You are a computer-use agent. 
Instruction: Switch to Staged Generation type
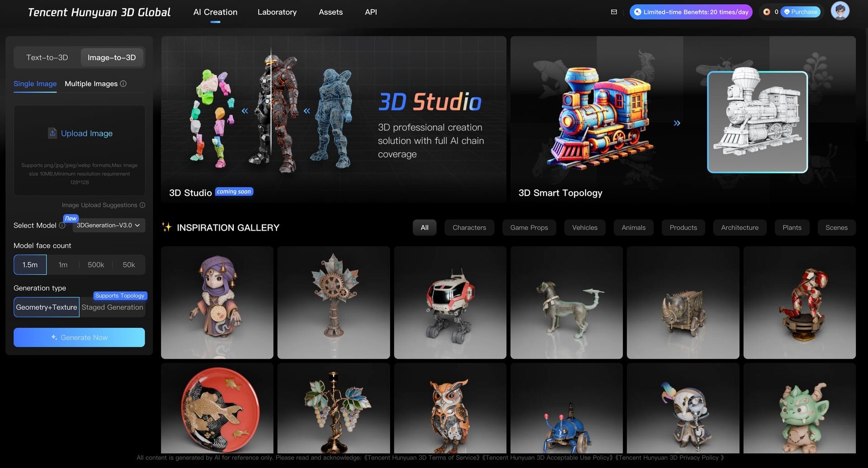[112, 307]
